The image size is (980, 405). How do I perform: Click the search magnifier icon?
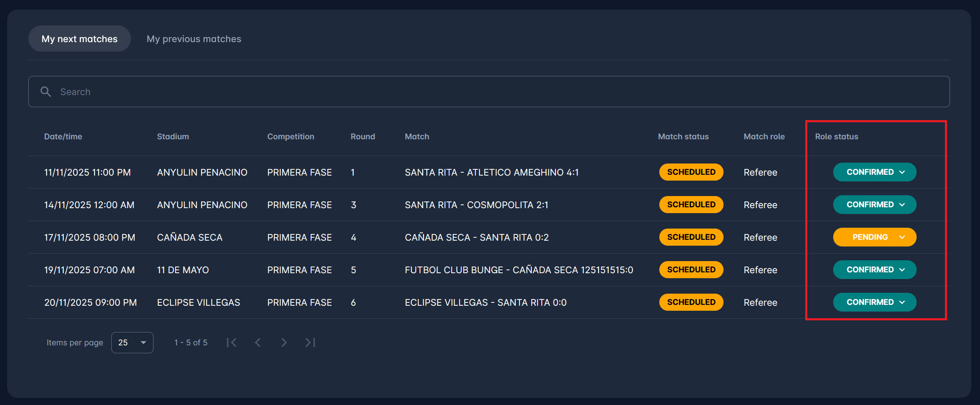pyautogui.click(x=45, y=92)
